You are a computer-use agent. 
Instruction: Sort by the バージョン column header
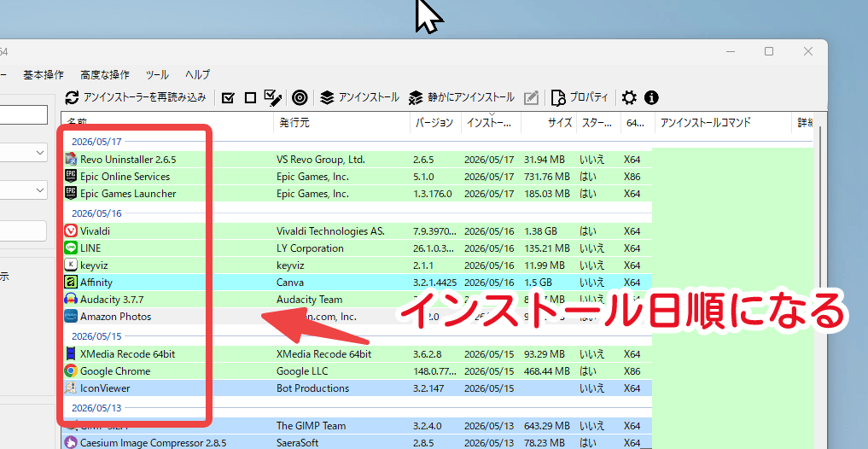click(435, 123)
